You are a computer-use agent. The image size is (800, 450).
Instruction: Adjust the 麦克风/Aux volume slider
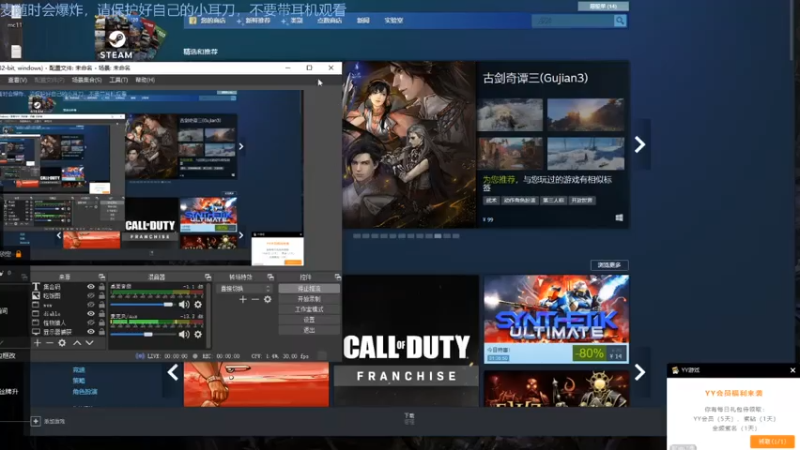[142, 334]
